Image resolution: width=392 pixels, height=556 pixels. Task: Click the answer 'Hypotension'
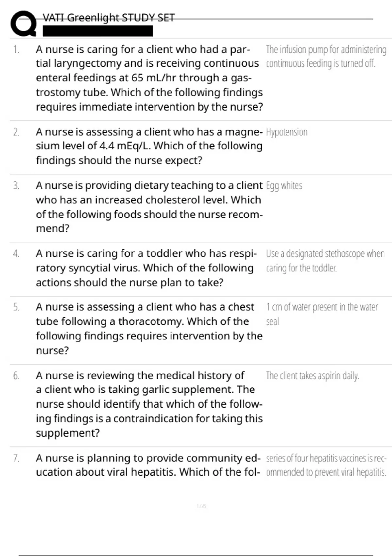click(x=286, y=132)
